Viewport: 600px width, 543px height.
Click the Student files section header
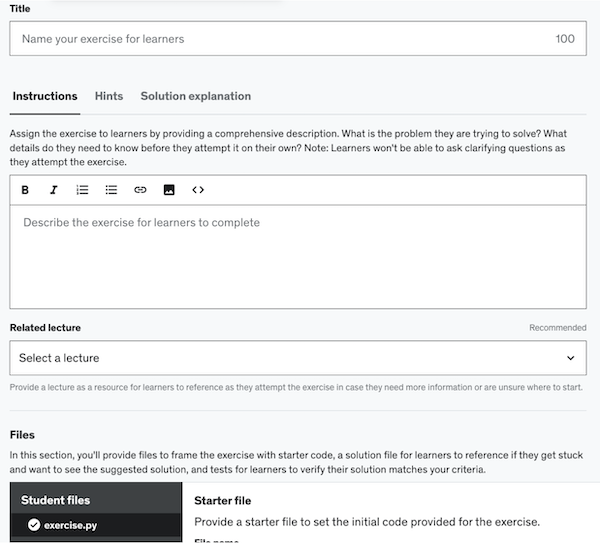(56, 500)
